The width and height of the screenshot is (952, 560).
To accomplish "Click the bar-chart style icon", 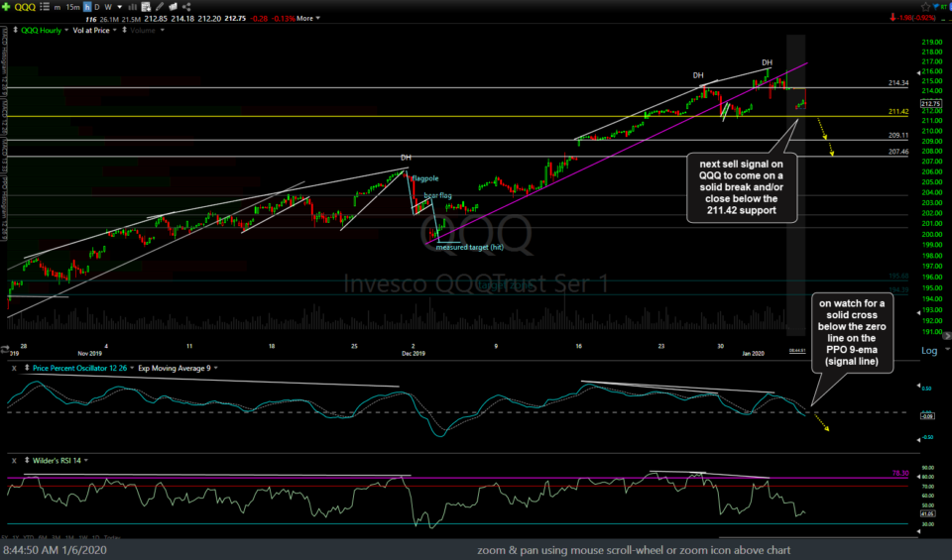I will [132, 7].
